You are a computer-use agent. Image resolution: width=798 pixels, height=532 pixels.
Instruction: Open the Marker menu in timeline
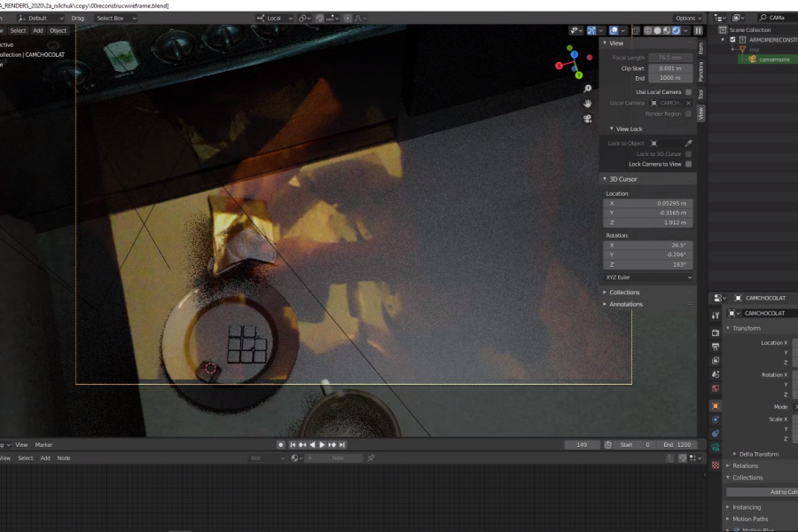pos(43,445)
